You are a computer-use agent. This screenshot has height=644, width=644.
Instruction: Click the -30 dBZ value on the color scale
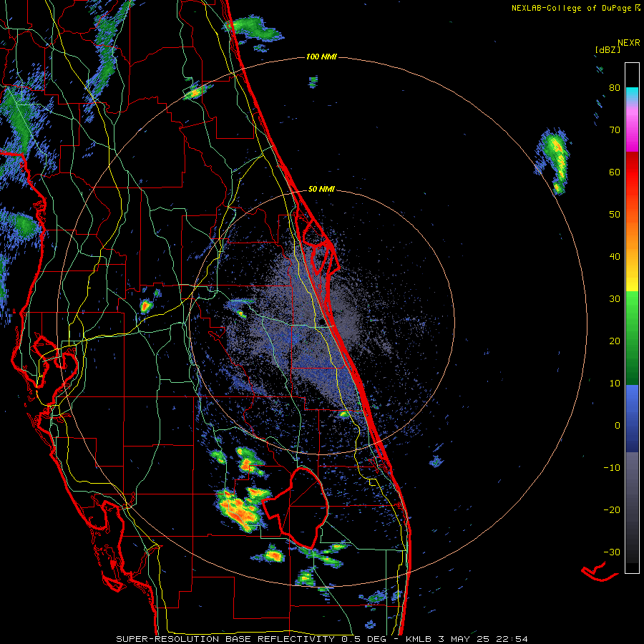coord(612,552)
